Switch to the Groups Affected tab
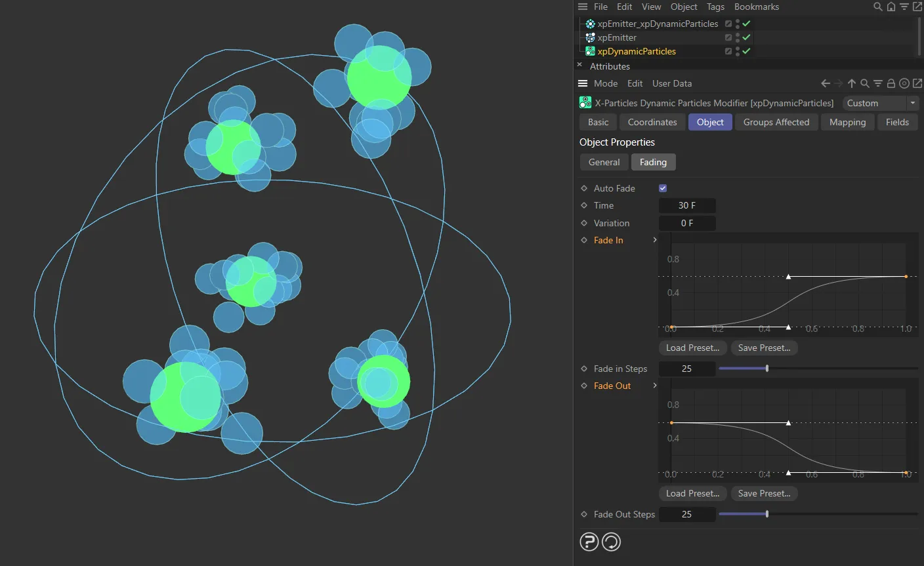This screenshot has width=924, height=566. (776, 122)
